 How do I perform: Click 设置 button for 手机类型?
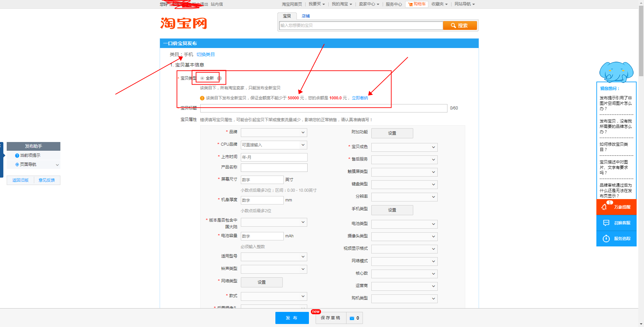[392, 210]
